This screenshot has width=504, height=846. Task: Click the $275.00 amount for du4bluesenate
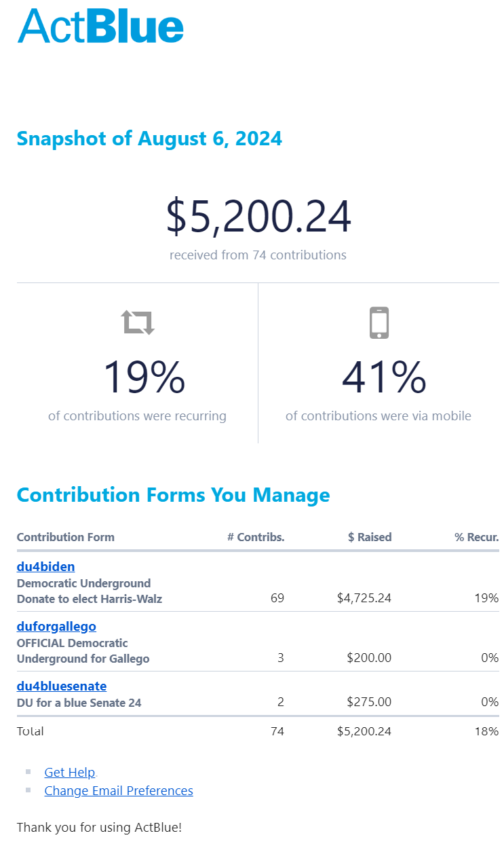coord(369,702)
